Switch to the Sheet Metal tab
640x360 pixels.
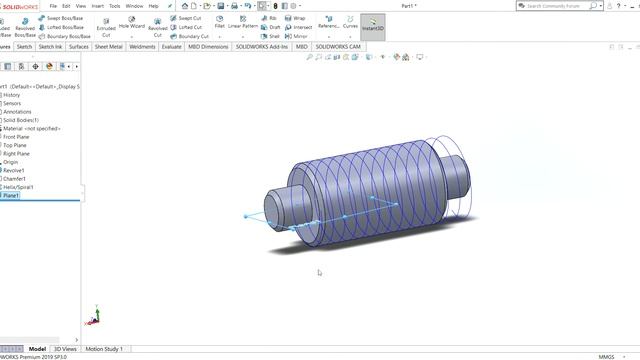[x=109, y=47]
